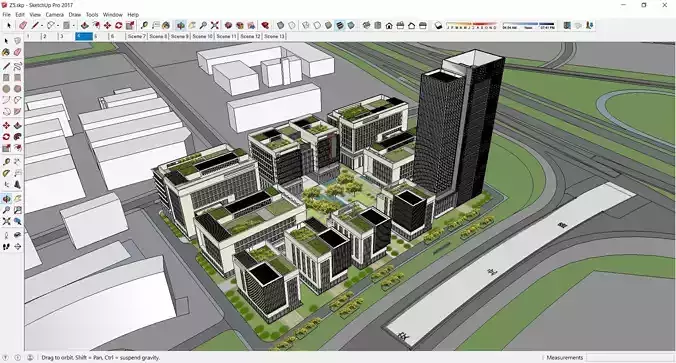The image size is (676, 363).
Task: Open the File menu
Action: click(6, 14)
